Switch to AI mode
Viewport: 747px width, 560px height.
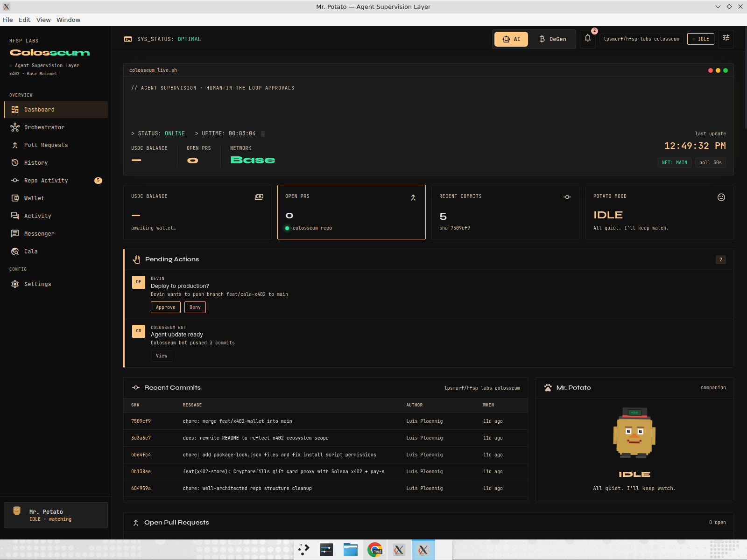tap(511, 39)
